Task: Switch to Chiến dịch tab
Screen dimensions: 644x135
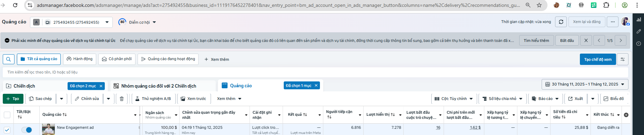Action: click(24, 86)
